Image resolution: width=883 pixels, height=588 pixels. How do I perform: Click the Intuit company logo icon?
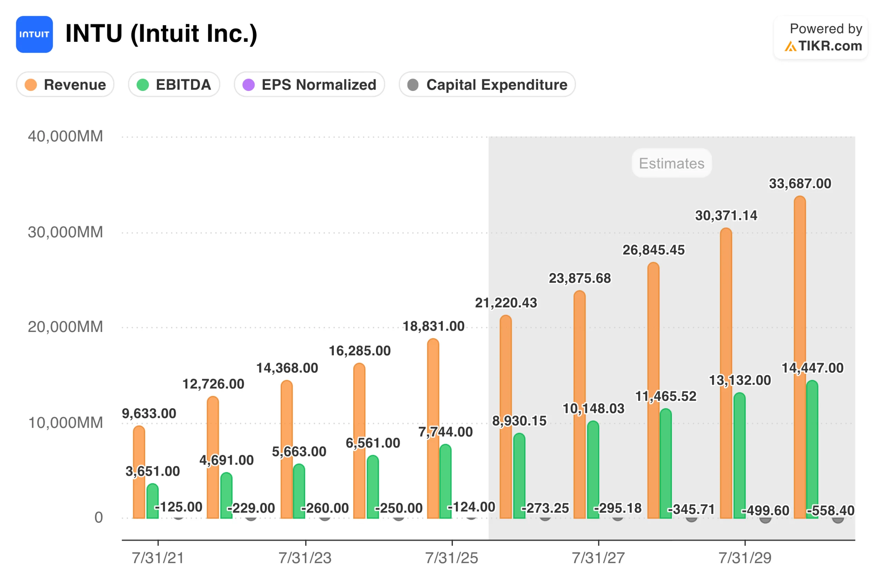pos(34,34)
